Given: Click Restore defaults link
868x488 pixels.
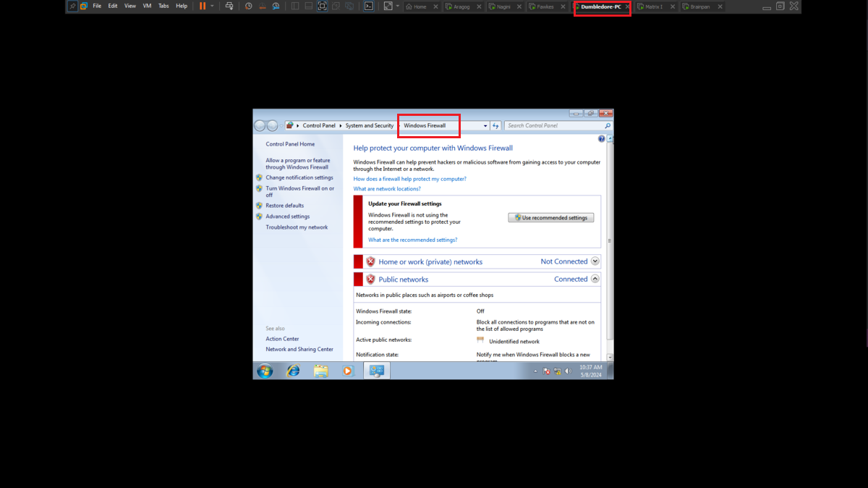Looking at the screenshot, I should click(284, 206).
